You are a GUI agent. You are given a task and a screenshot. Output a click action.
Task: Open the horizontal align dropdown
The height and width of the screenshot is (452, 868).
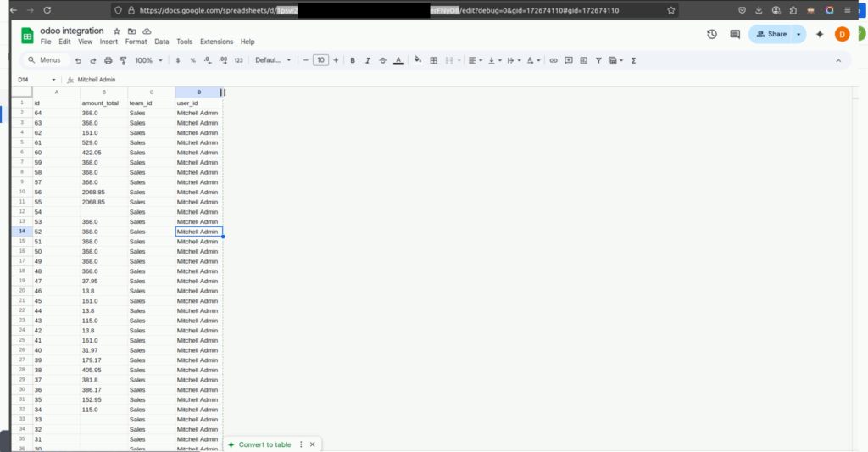coord(475,60)
